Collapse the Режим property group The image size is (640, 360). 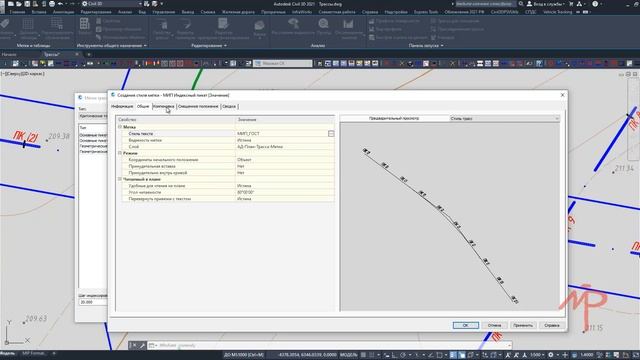(120, 153)
